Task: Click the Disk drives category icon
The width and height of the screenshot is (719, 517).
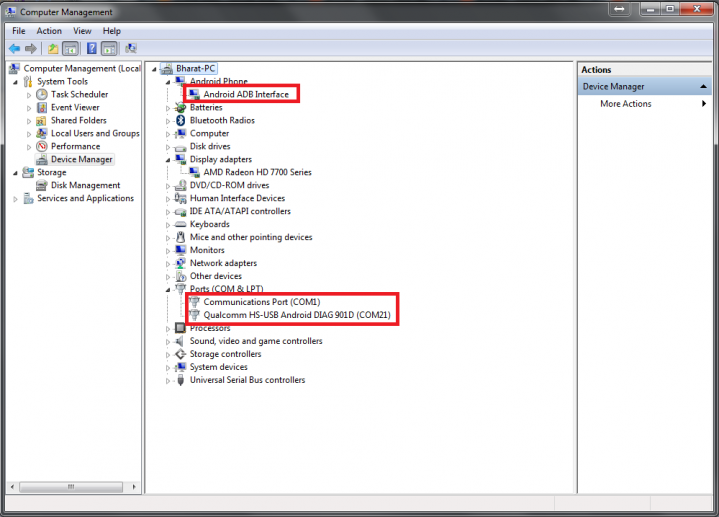Action: click(181, 147)
